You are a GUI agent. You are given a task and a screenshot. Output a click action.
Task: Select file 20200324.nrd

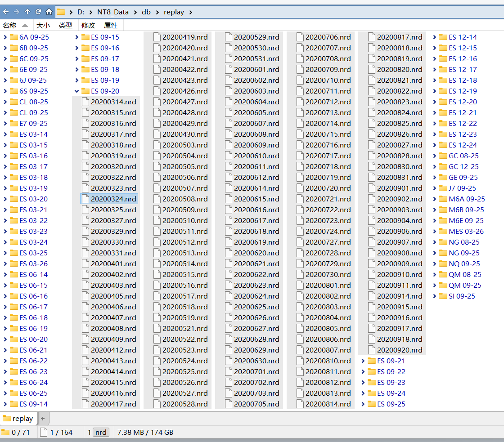coord(113,199)
